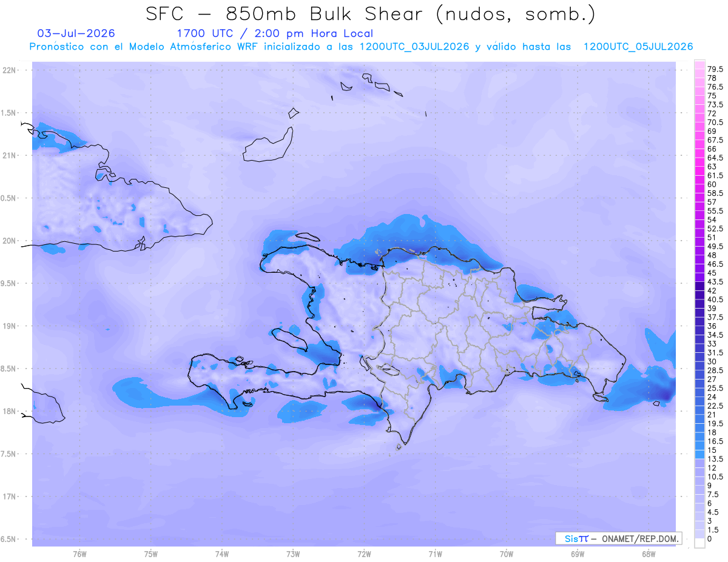
Task: Click the "33" value on the color scale
Action: 712,343
